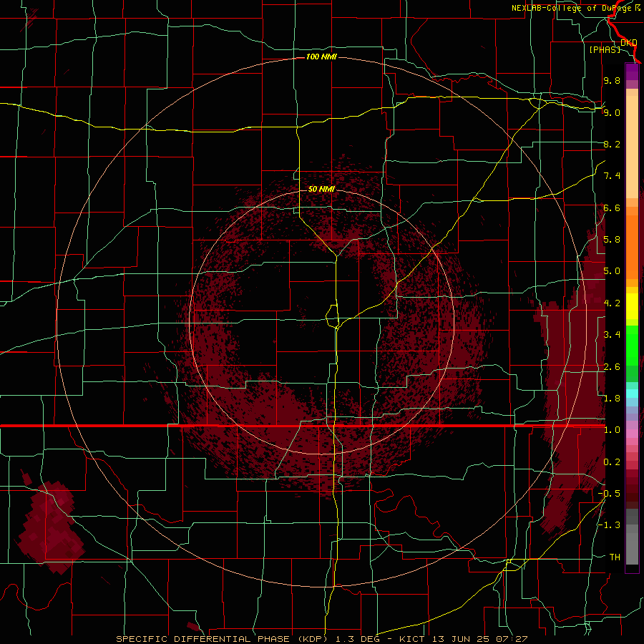Viewport: 644px width, 644px height.
Task: Click the 50 NMI range ring label
Action: click(321, 189)
